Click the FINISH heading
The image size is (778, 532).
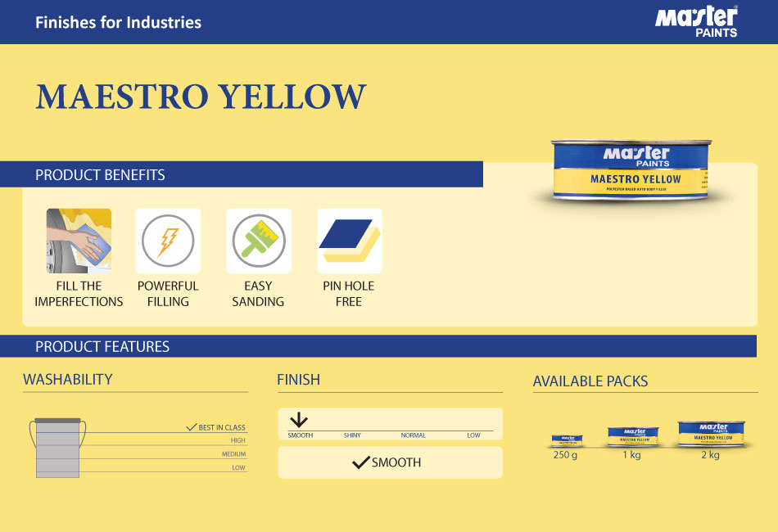tap(298, 380)
